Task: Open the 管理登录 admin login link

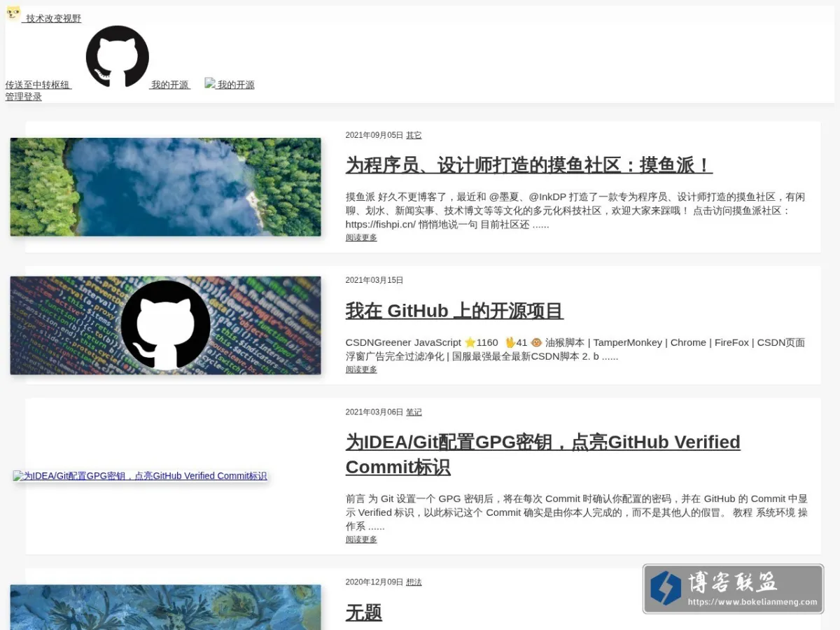Action: [24, 97]
